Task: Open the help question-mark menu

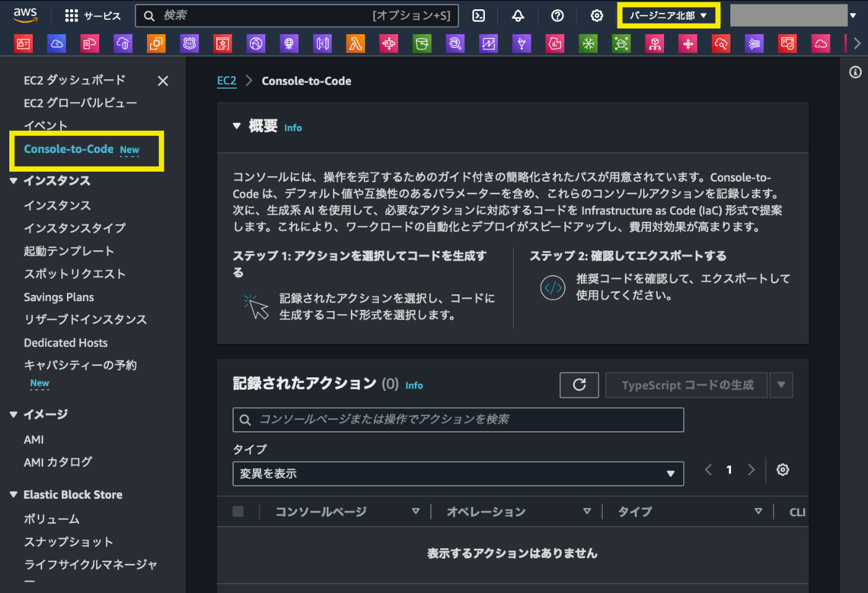Action: pos(557,15)
